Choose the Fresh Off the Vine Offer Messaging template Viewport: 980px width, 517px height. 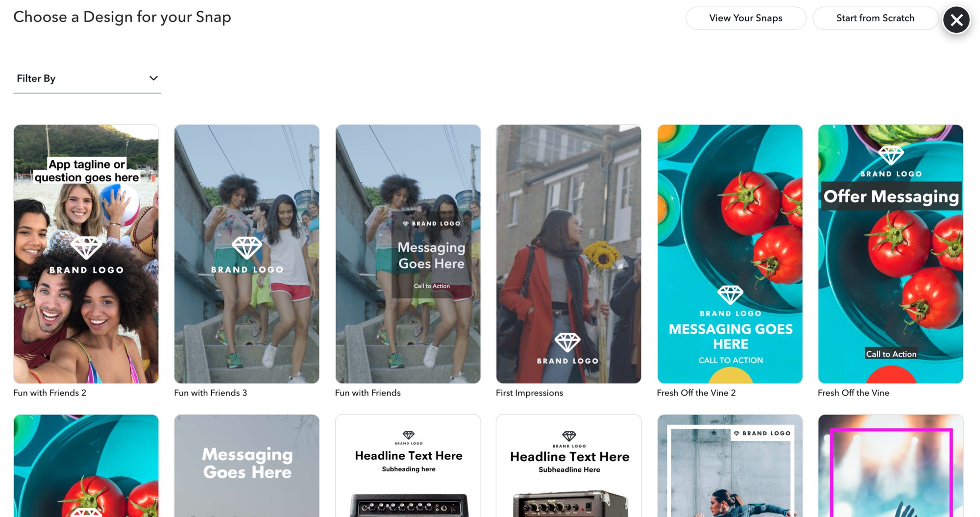891,254
